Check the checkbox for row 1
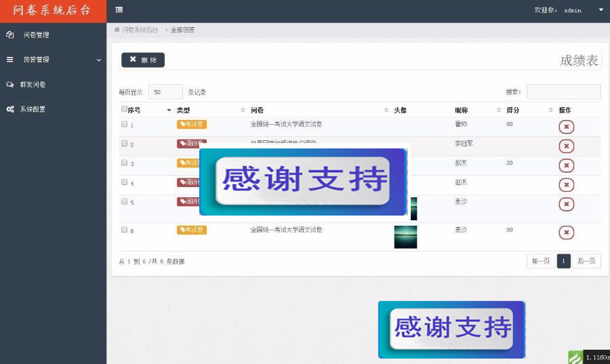 pos(124,125)
